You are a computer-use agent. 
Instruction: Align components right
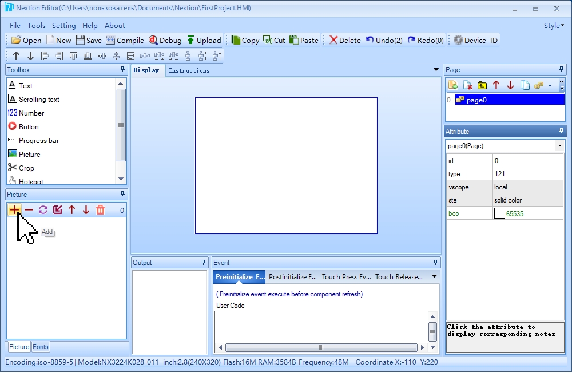pos(59,56)
